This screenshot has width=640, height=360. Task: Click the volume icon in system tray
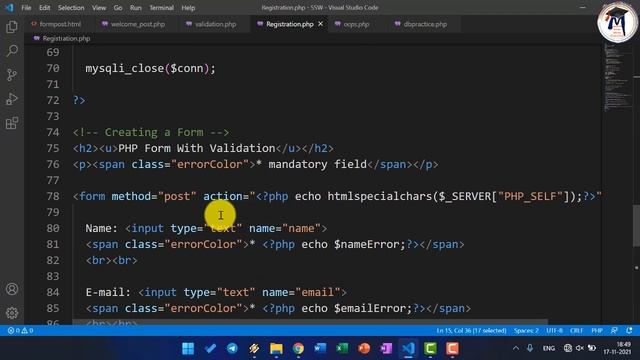[x=580, y=348]
